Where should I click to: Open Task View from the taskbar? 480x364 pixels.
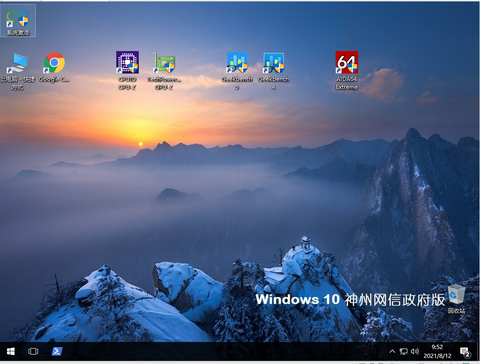point(33,351)
